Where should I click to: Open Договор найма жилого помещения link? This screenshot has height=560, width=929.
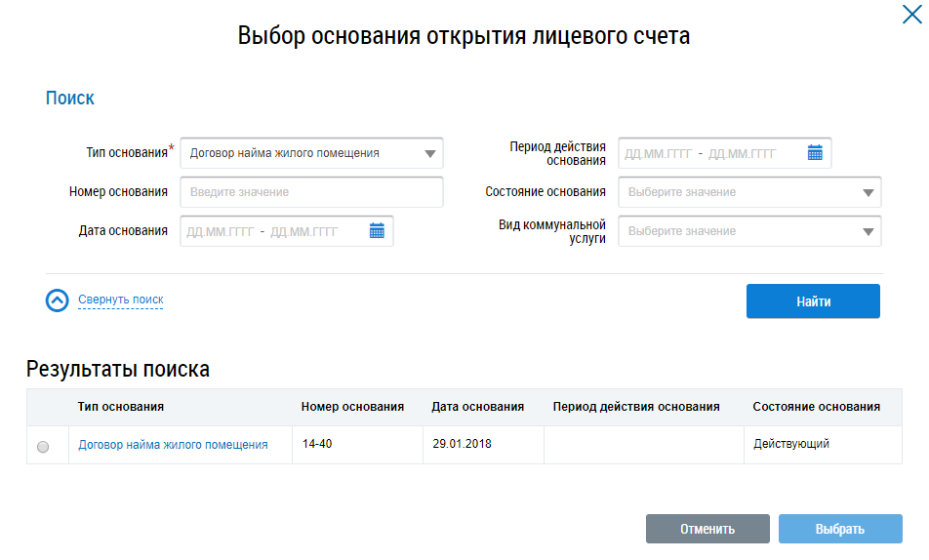173,445
